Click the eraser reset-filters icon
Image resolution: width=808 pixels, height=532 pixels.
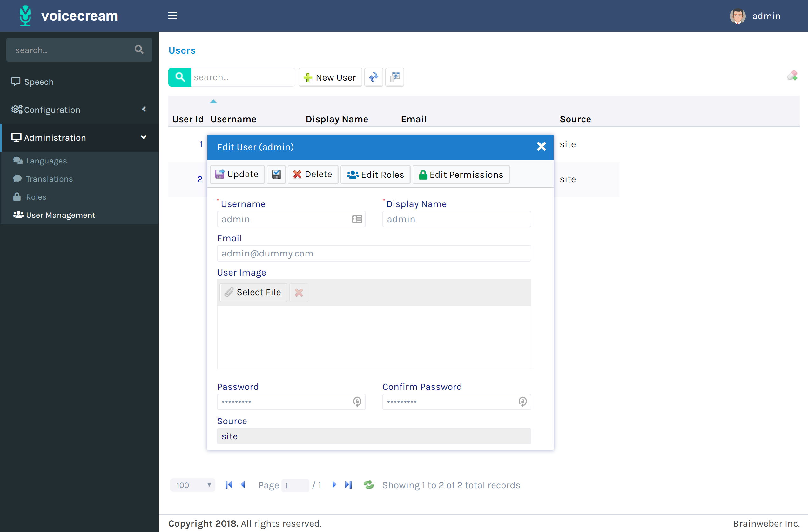(x=792, y=75)
